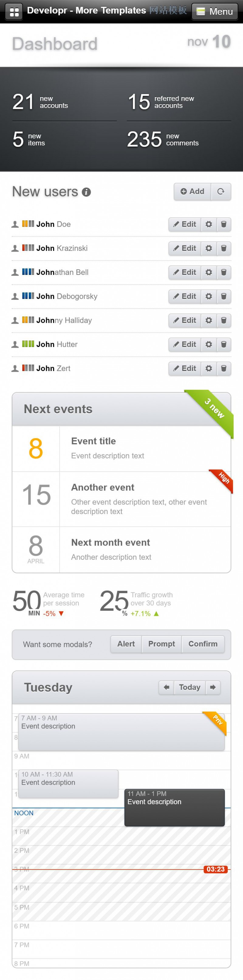
Task: Open the Confirm modal
Action: point(203,644)
